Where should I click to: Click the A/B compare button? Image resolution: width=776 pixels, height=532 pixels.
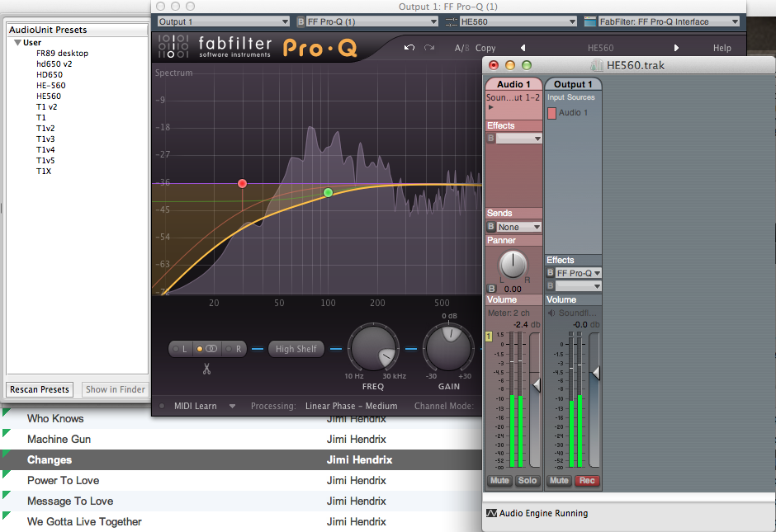click(461, 48)
